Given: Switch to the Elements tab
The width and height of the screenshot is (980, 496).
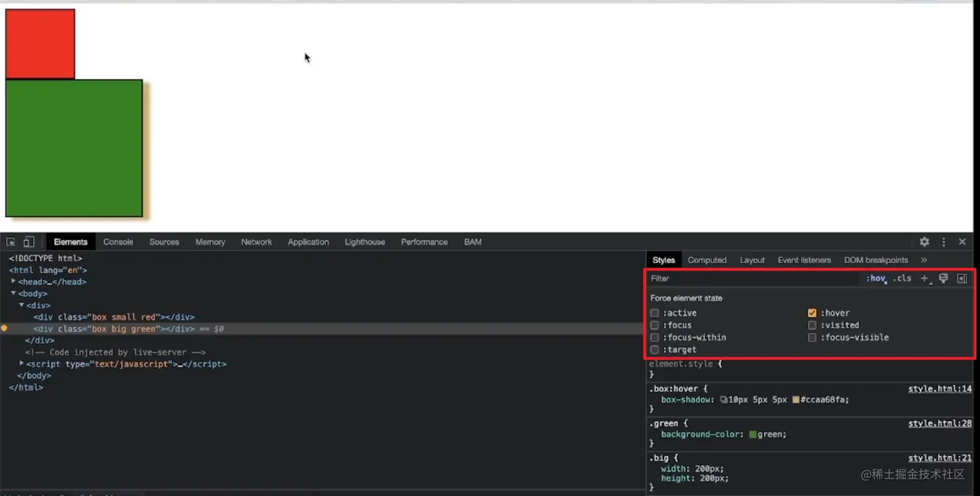Looking at the screenshot, I should click(71, 242).
